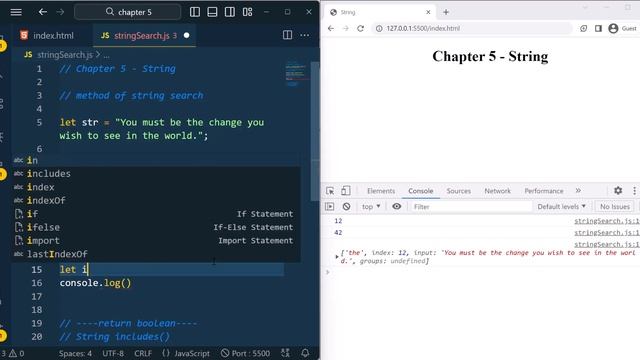The image size is (640, 360).
Task: Split the editor to the right
Action: coord(287,35)
